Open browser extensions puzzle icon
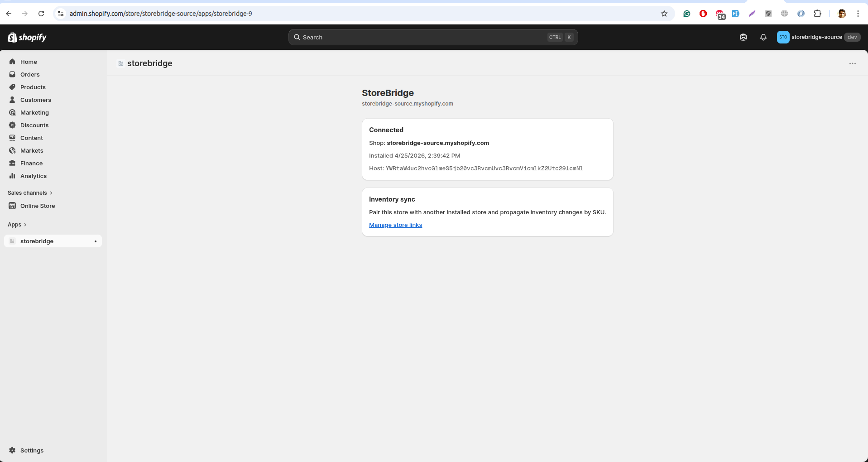 [x=817, y=14]
